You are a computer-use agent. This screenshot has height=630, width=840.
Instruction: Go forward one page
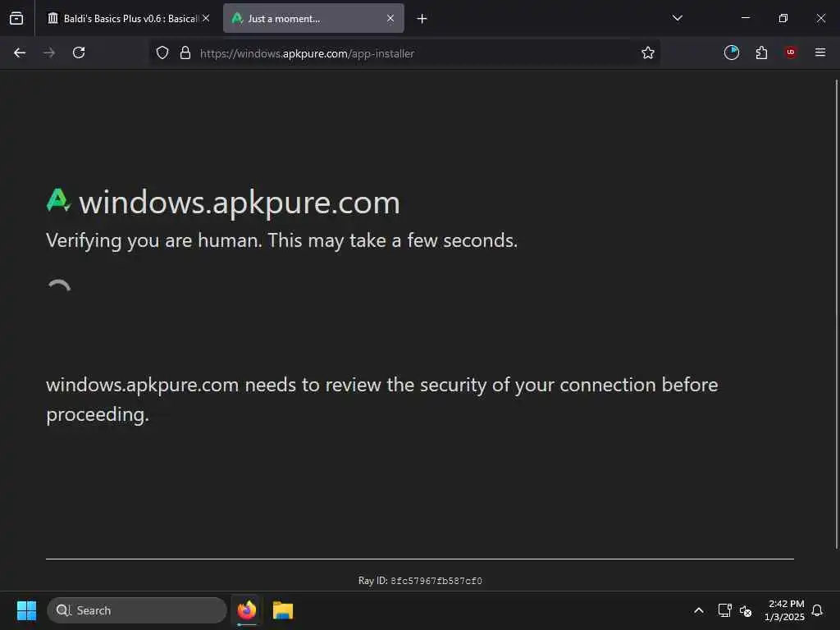pyautogui.click(x=49, y=52)
